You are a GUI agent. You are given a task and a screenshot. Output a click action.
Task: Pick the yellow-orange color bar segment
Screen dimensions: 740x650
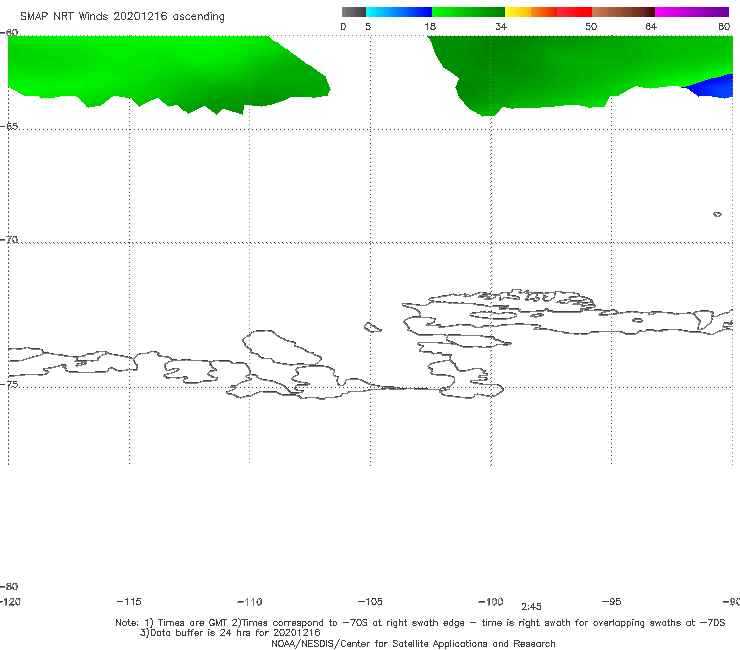(x=531, y=12)
